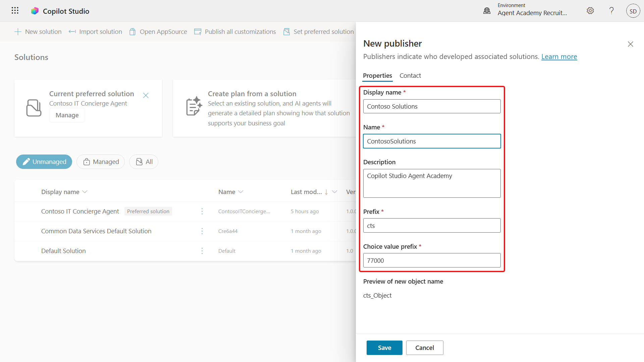Open the app launcher waffle menu
The width and height of the screenshot is (644, 362).
pos(15,11)
